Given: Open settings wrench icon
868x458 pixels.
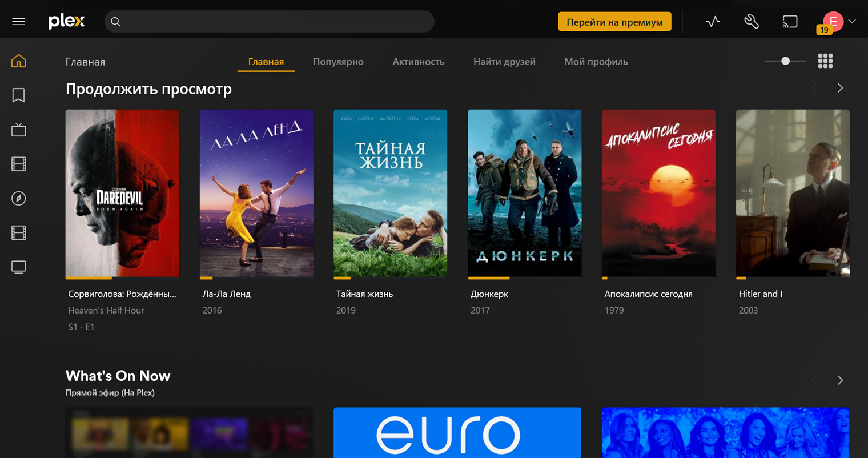Looking at the screenshot, I should (x=752, y=22).
